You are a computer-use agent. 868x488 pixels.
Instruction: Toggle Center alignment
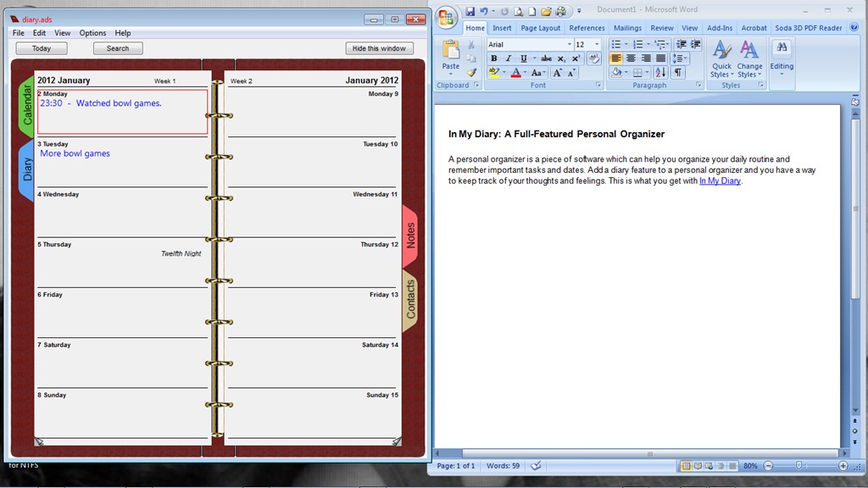click(x=631, y=58)
